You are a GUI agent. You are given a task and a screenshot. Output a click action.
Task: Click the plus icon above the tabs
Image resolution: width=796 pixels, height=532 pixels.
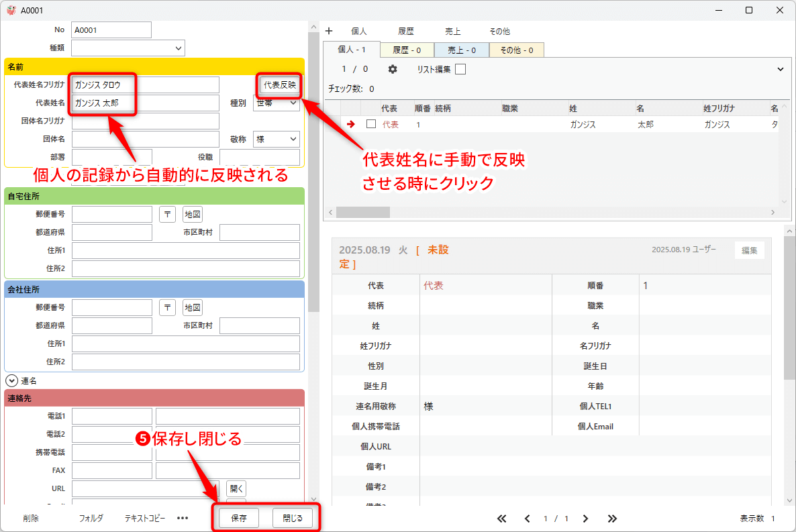[x=329, y=31]
